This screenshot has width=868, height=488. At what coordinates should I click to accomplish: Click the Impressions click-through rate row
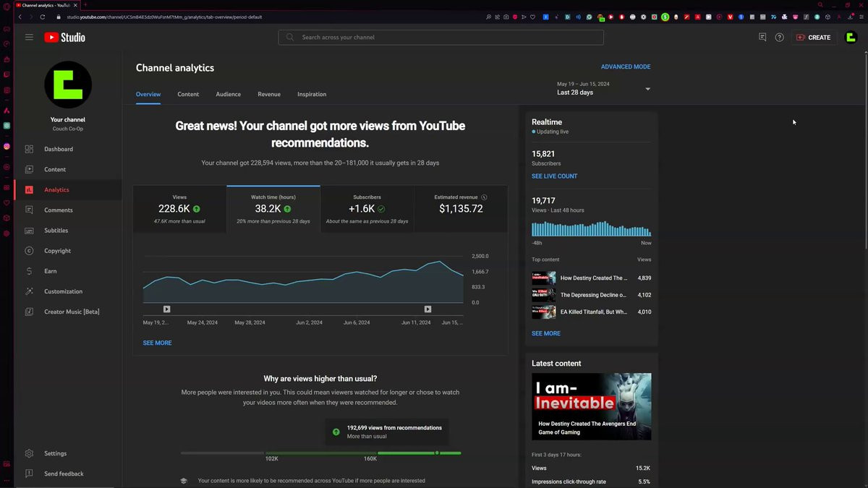[592, 481]
